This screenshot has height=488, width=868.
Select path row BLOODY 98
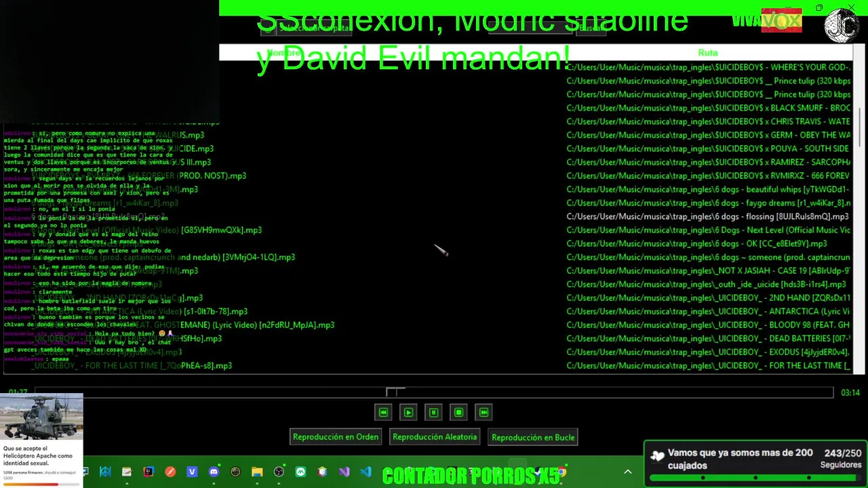709,325
